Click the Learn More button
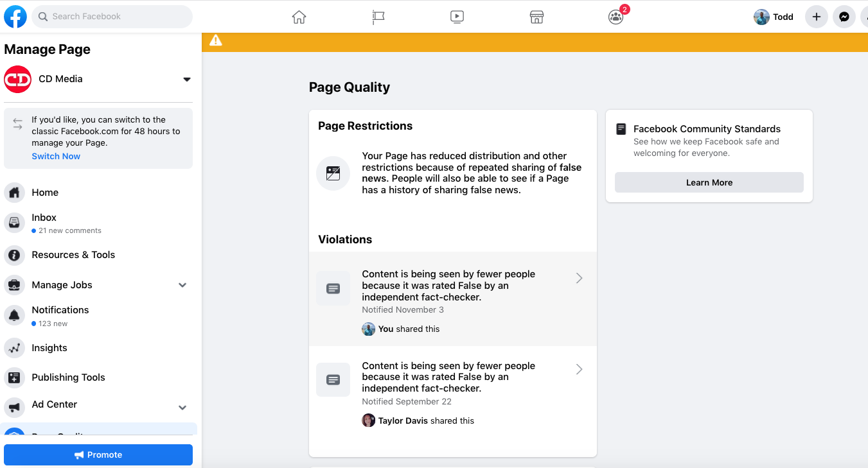 [709, 182]
